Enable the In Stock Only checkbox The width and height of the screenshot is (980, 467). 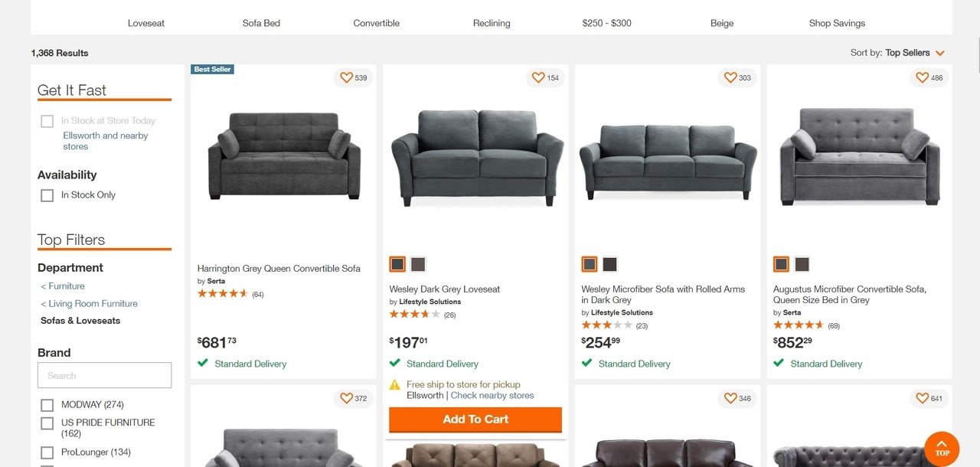(47, 195)
